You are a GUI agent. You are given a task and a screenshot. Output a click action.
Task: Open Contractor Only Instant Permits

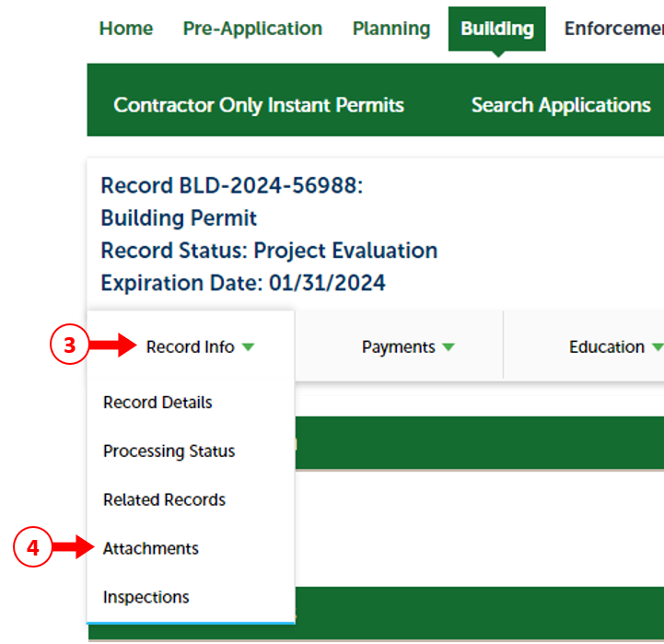click(259, 105)
